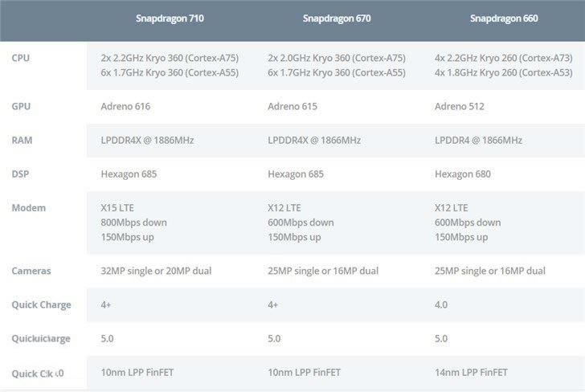Click '5.0' value under Snapdragon 660
The image size is (585, 392).
click(441, 339)
